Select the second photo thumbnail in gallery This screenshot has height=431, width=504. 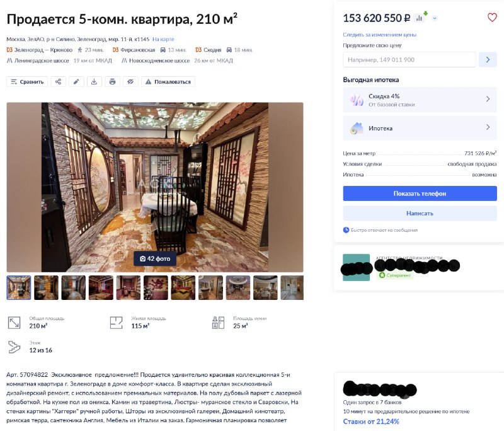(46, 288)
